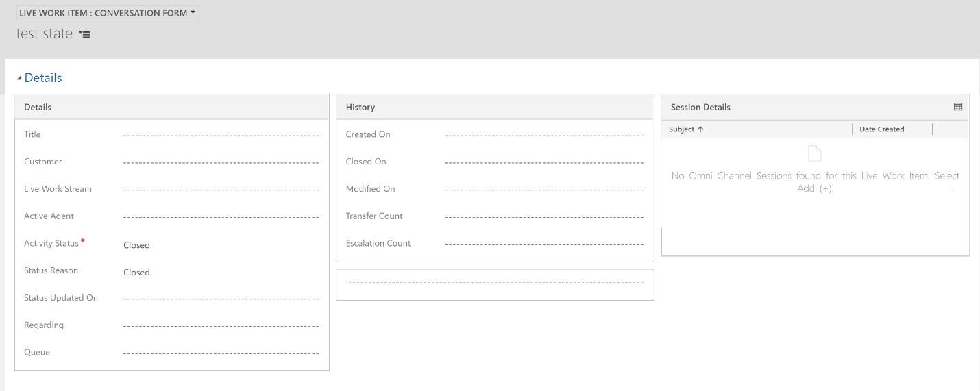The image size is (980, 391).
Task: Collapse the Details section triangle
Action: (19, 79)
